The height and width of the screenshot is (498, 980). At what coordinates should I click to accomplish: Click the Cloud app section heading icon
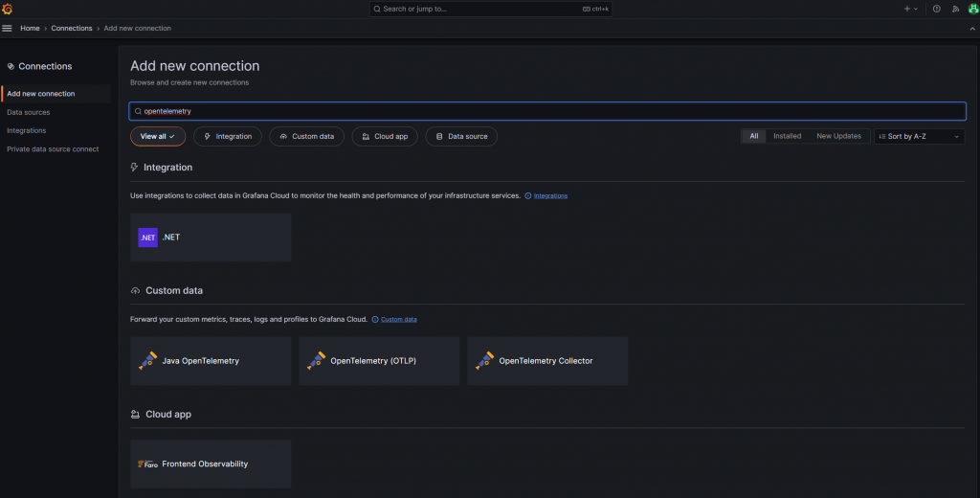pos(135,414)
